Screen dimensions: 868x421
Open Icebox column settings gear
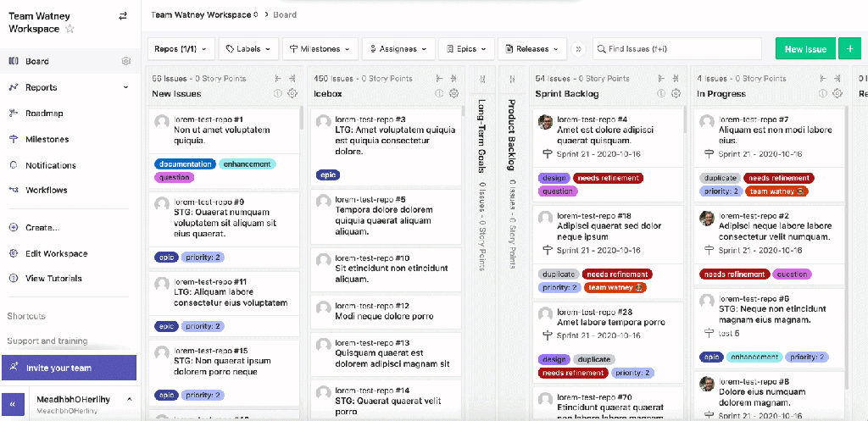point(454,93)
